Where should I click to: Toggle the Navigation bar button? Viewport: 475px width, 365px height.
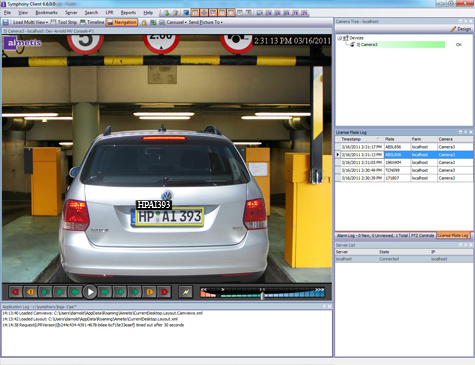point(122,22)
